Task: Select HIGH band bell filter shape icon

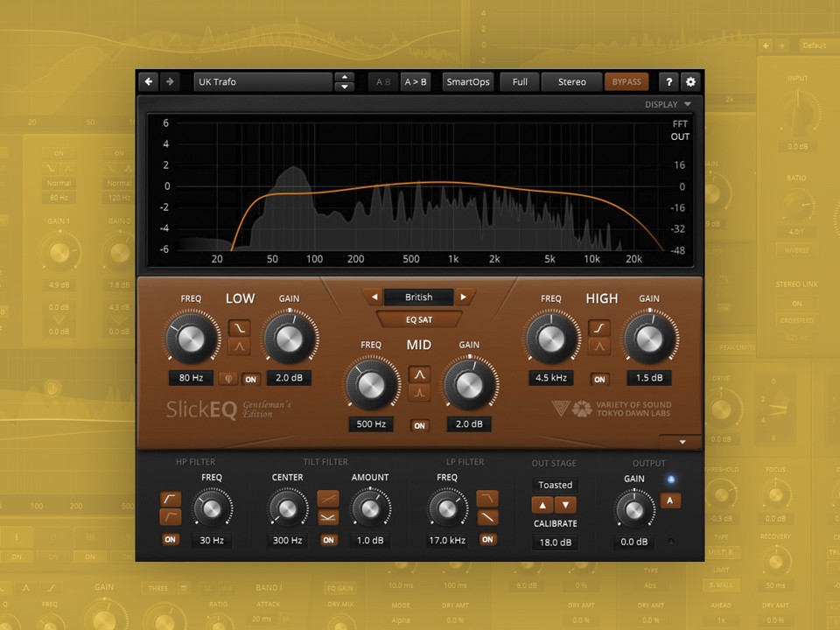Action: tap(599, 346)
